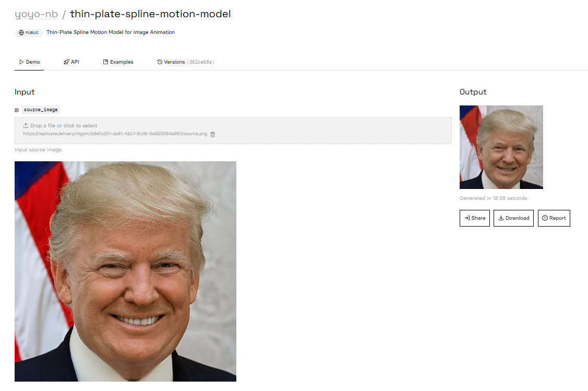Image resolution: width=588 pixels, height=391 pixels.
Task: Download the output result
Action: click(x=513, y=218)
